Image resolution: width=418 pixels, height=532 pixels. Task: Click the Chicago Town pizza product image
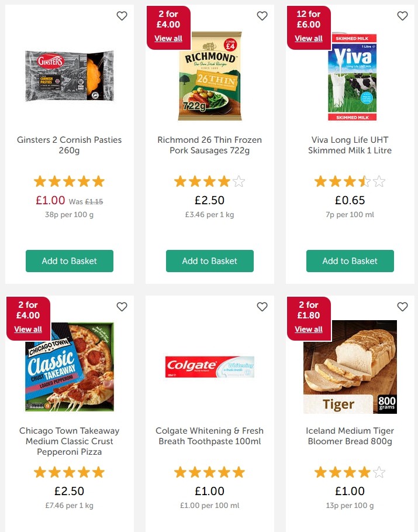[69, 366]
